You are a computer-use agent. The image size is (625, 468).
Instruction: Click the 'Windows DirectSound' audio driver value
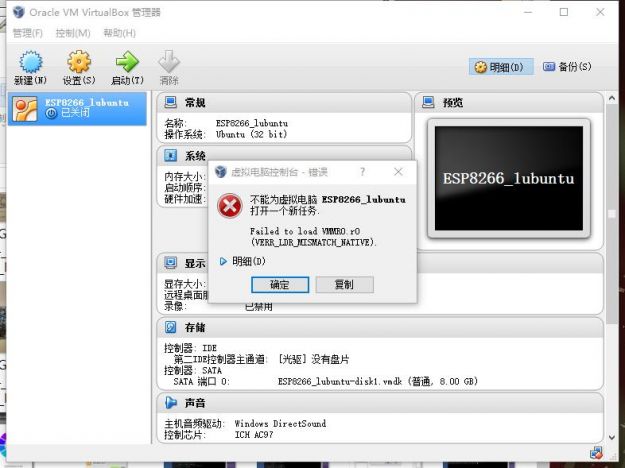click(x=280, y=423)
